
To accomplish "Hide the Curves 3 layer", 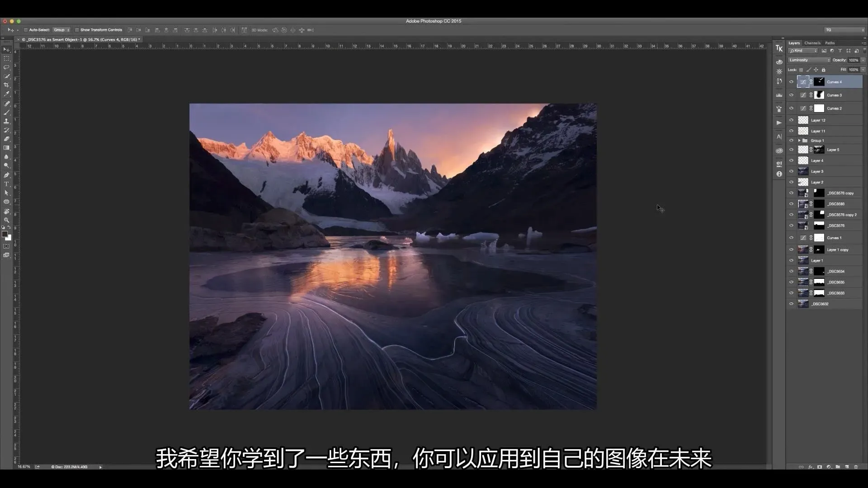I will pyautogui.click(x=791, y=95).
